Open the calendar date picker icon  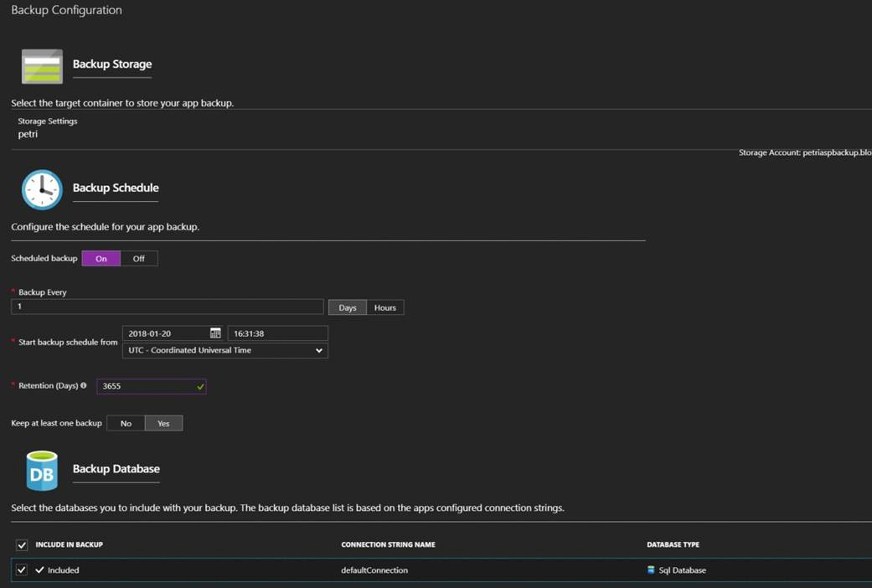tap(215, 333)
